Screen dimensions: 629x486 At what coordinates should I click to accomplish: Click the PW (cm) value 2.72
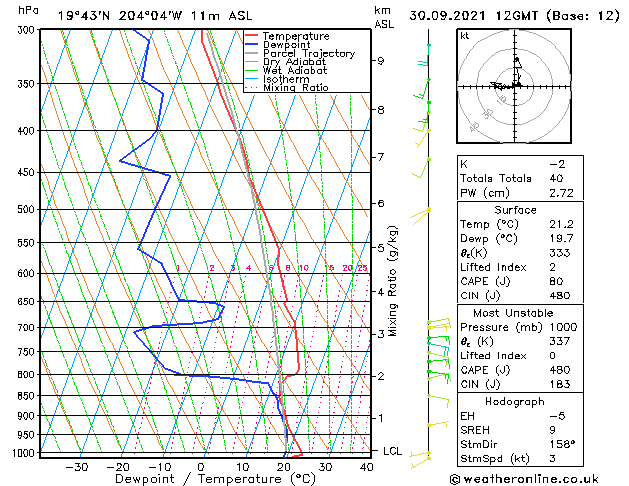(561, 193)
